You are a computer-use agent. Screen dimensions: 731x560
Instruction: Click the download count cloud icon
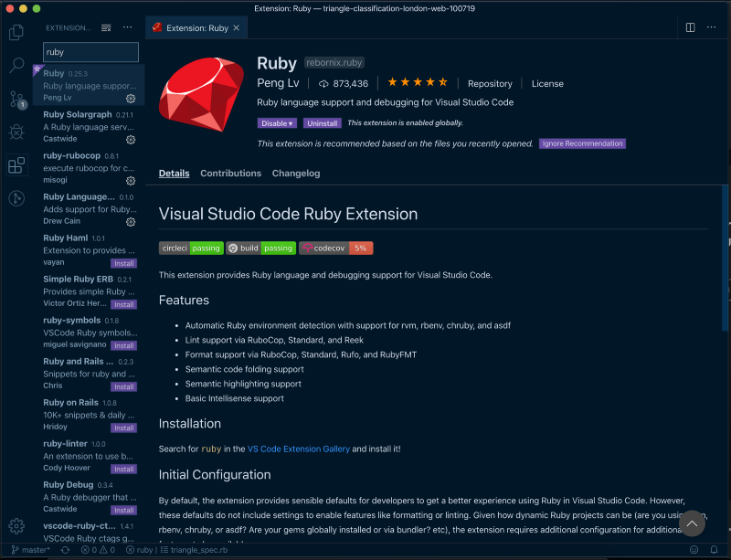pyautogui.click(x=323, y=84)
